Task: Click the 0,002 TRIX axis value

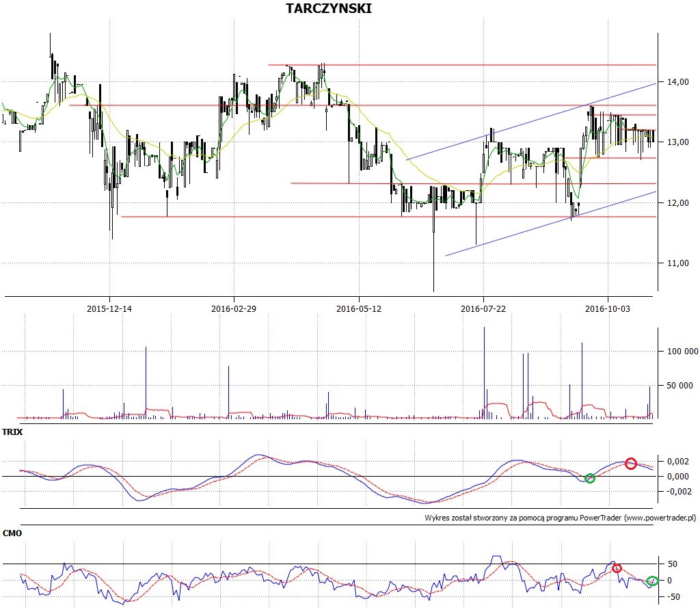Action: coord(678,462)
